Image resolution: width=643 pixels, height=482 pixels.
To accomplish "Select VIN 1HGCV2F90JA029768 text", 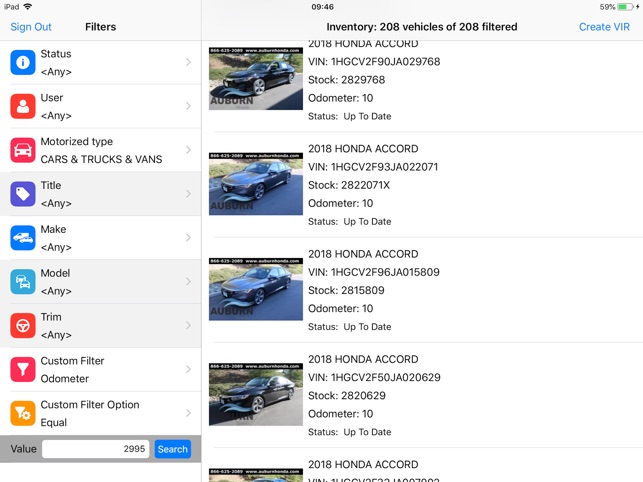I will pyautogui.click(x=374, y=62).
